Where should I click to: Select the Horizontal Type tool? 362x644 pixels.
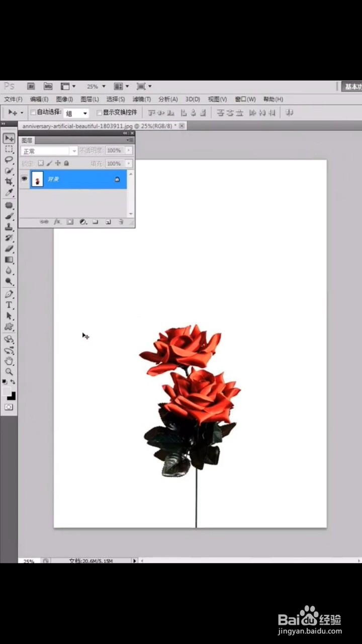tap(9, 305)
